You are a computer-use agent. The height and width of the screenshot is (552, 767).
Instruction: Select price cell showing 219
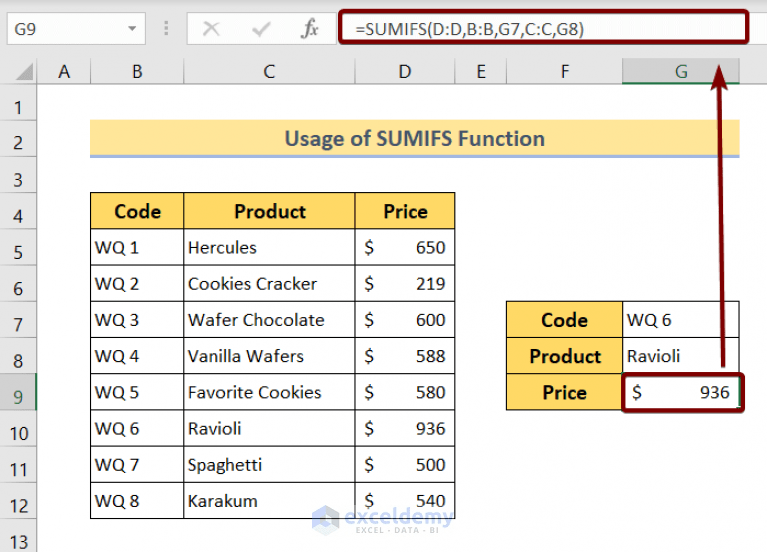click(x=405, y=284)
